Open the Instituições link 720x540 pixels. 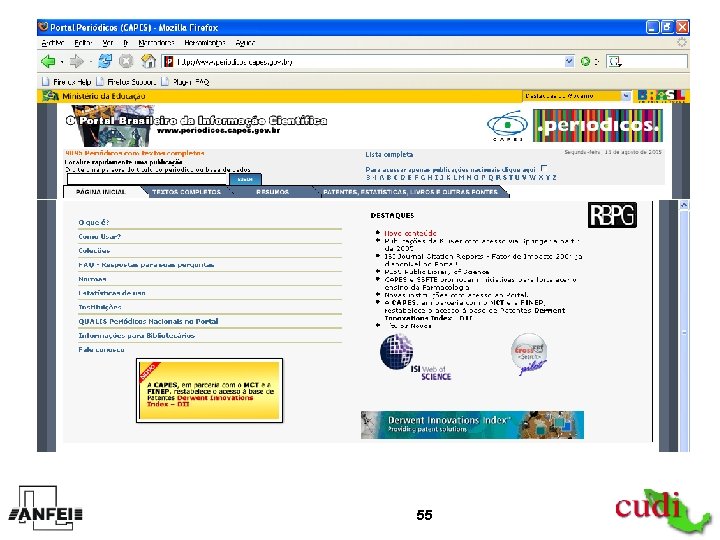[100, 307]
